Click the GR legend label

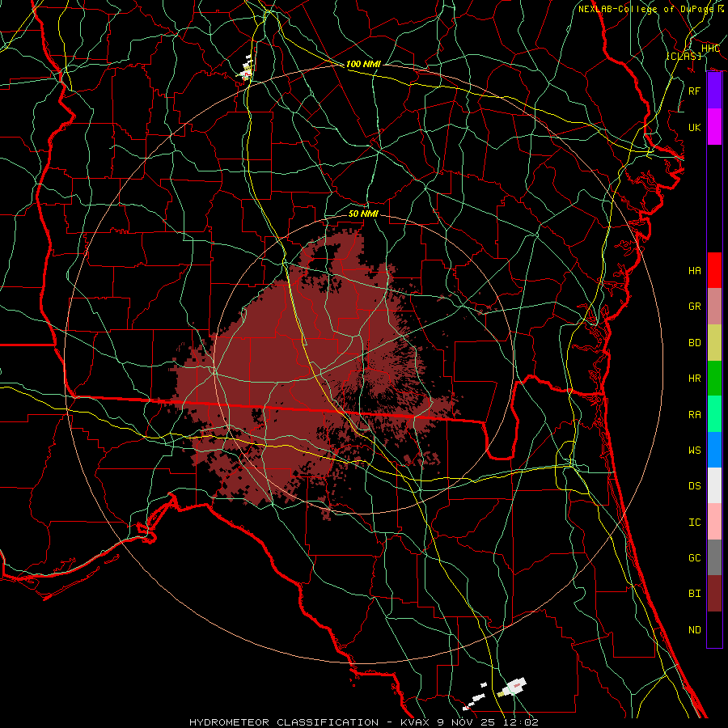pyautogui.click(x=695, y=307)
